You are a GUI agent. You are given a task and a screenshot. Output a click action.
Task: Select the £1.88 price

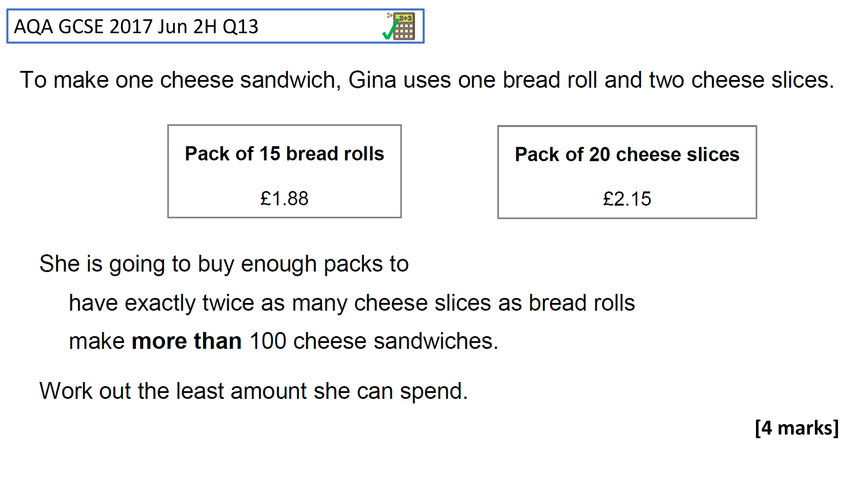284,198
